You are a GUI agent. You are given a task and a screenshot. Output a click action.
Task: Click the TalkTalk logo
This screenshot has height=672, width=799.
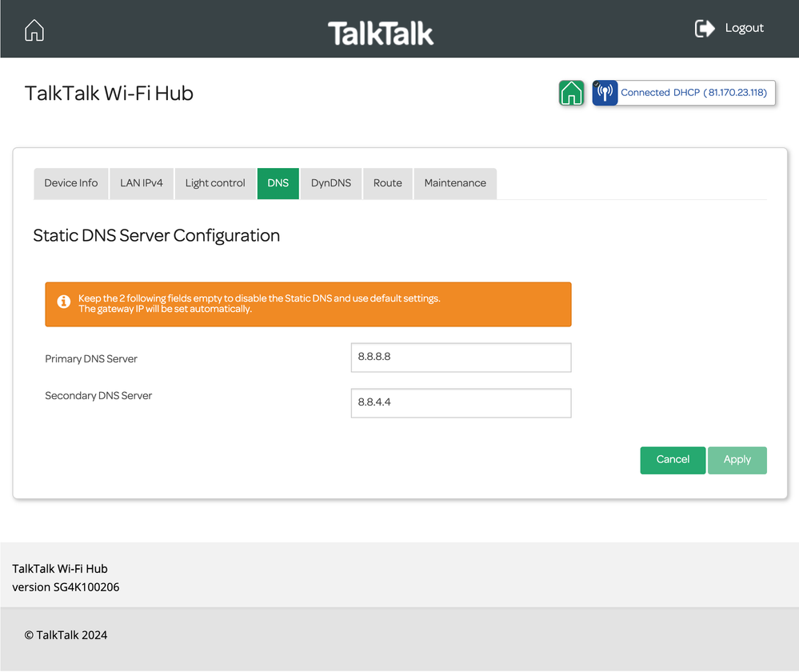click(381, 33)
